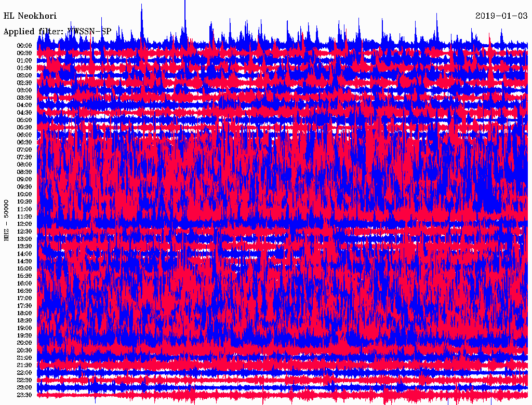532x405 pixels.
Task: Select the 02:30 time label
Action: pos(24,83)
